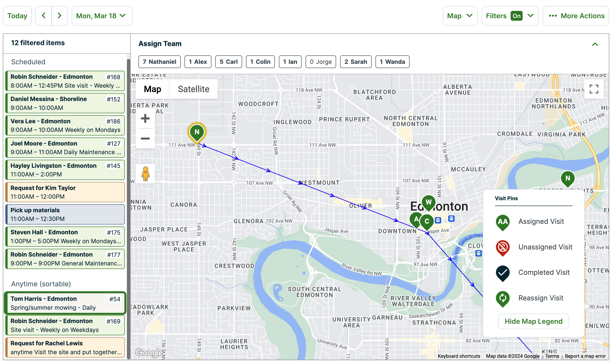Open the More Actions menu
Viewport: 613px width, 364px height.
click(575, 16)
